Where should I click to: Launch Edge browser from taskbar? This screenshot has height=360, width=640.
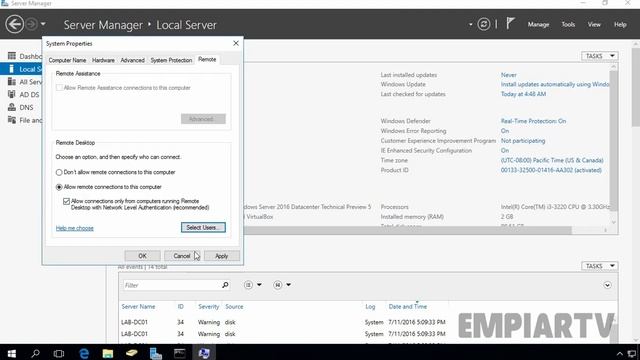84,353
